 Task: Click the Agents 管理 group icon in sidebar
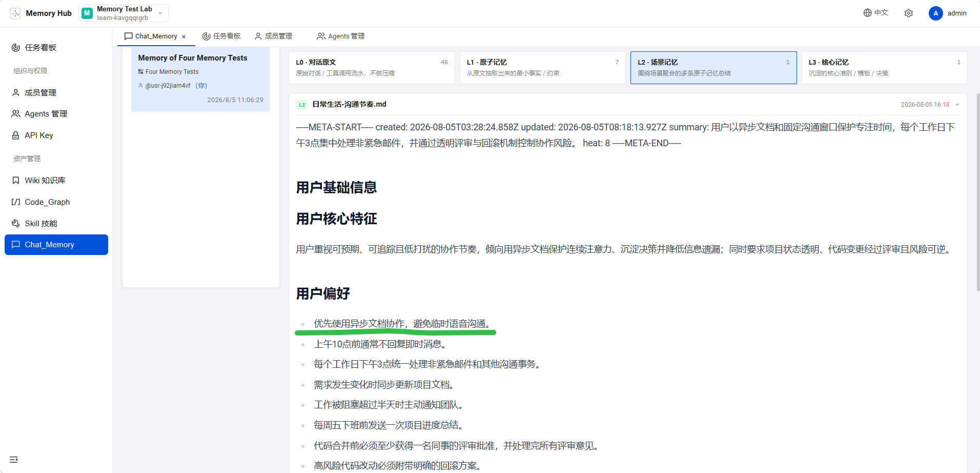(x=16, y=114)
